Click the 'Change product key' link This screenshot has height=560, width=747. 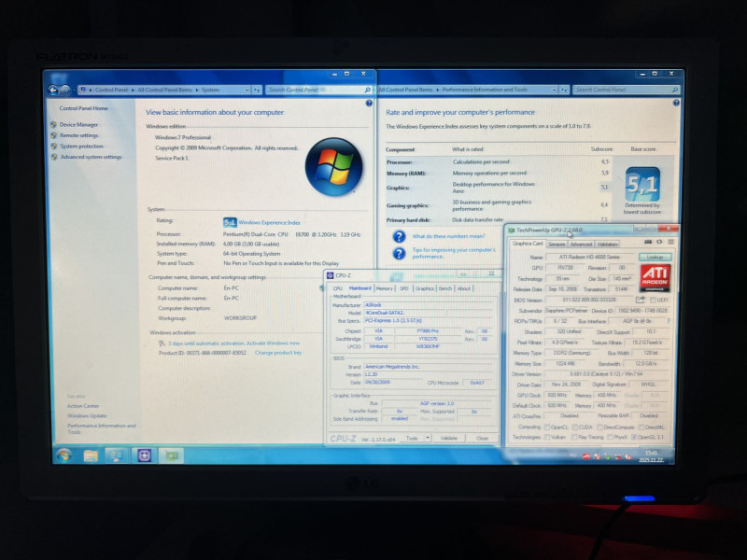[278, 353]
